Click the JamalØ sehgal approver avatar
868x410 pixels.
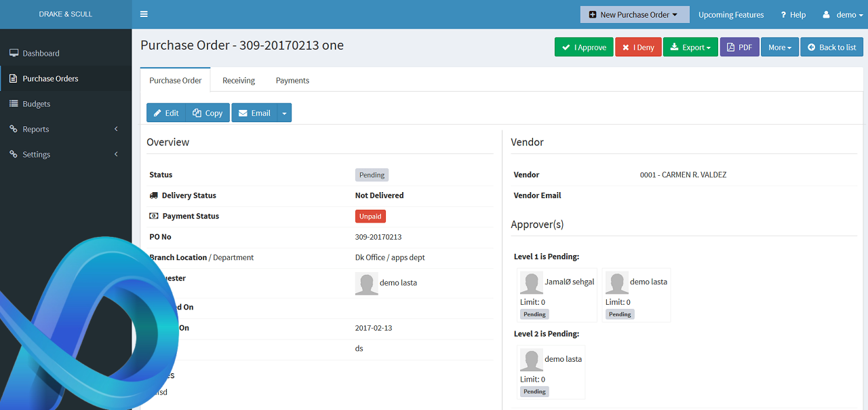pos(532,283)
